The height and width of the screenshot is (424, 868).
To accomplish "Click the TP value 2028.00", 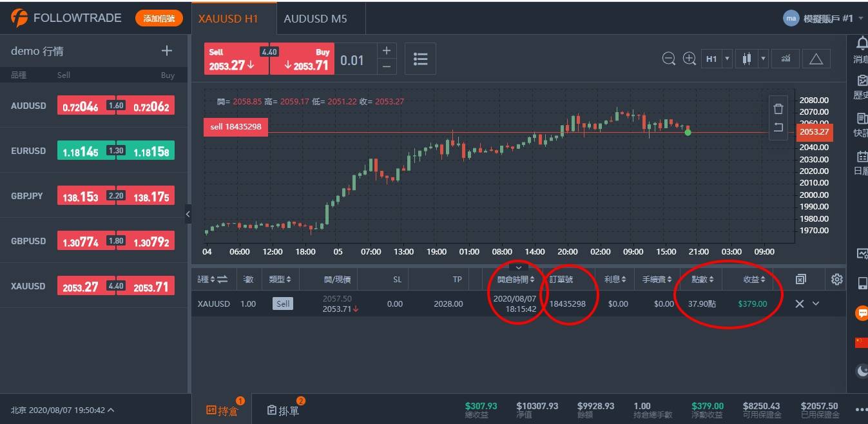I will (448, 304).
